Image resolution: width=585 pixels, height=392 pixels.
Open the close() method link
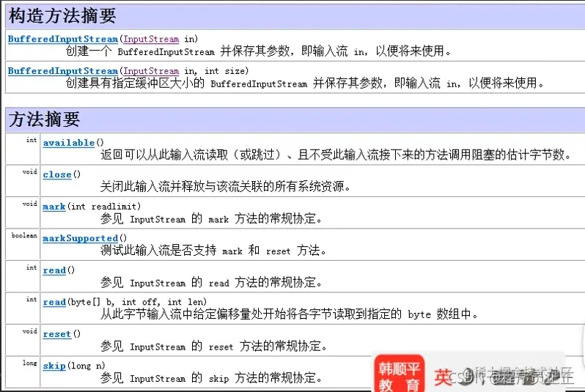(x=56, y=174)
